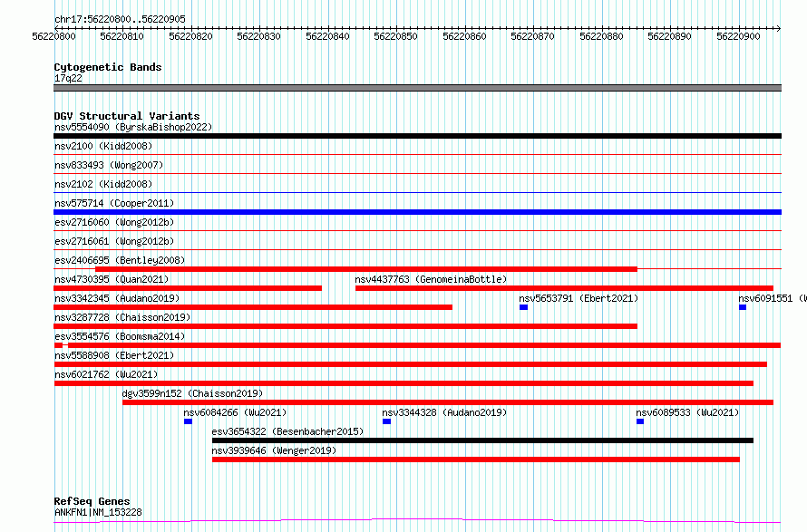Open the nsv575714 (Cooper2011) variant label
This screenshot has height=532, width=807.
click(114, 203)
